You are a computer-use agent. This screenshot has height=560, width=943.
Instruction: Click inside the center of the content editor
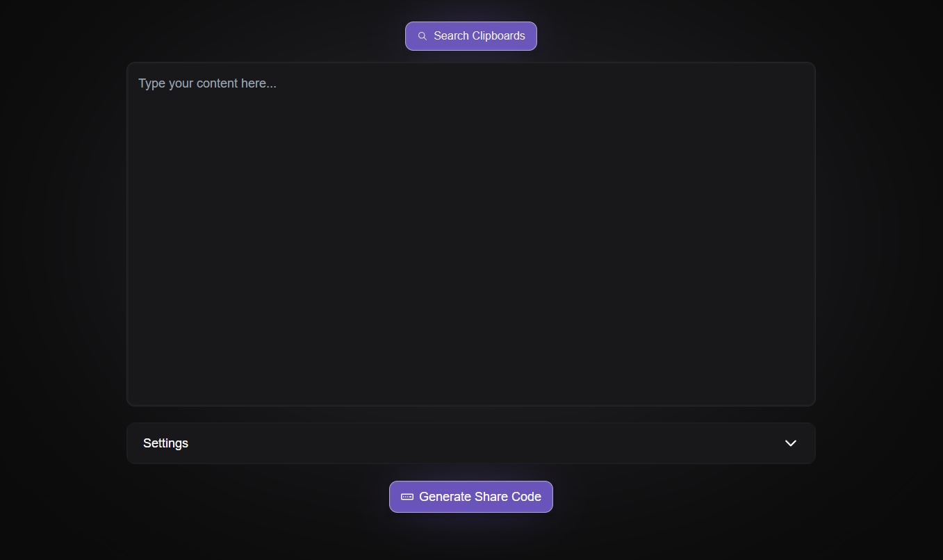click(470, 234)
